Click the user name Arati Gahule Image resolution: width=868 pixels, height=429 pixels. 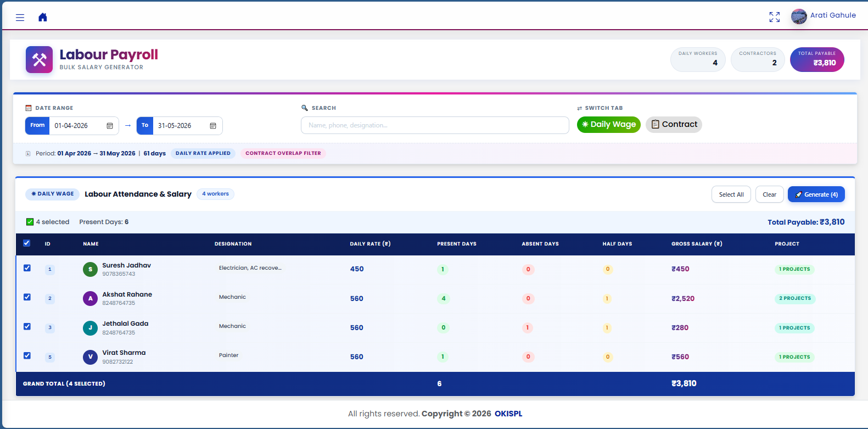click(x=833, y=15)
